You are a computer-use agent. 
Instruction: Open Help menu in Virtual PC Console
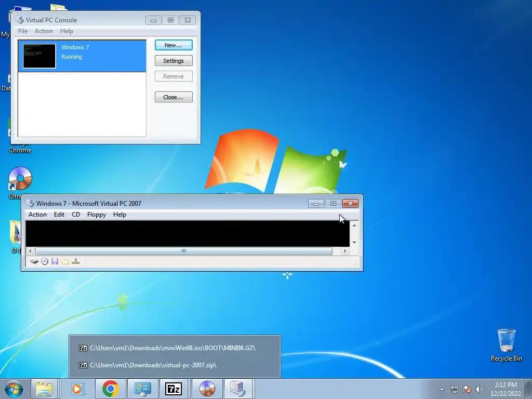(x=66, y=31)
